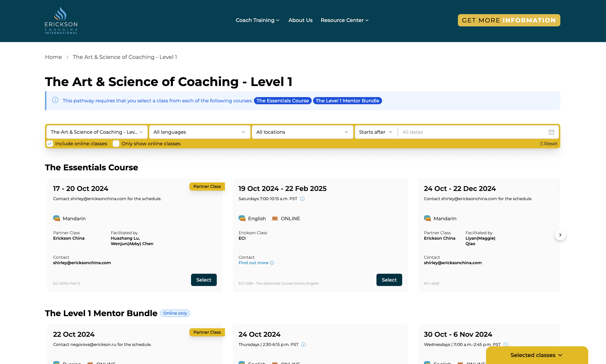Open the Starts after dropdown
The height and width of the screenshot is (364, 606).
(376, 132)
